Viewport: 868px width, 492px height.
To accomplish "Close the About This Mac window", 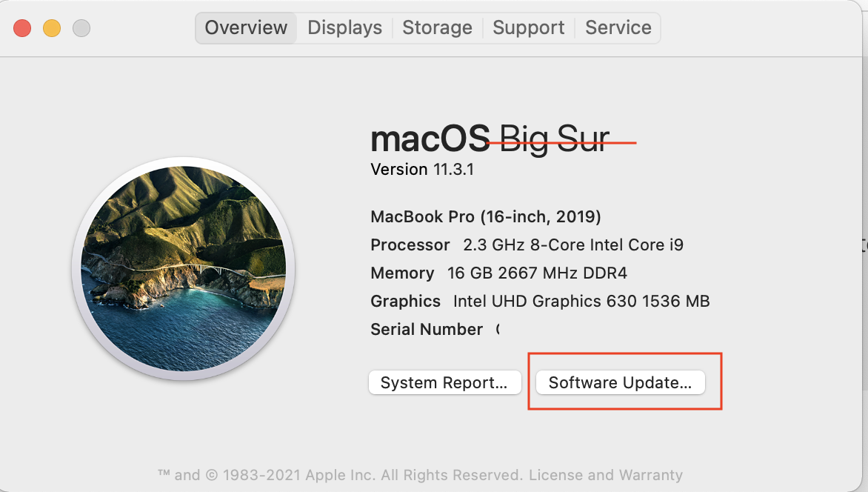I will click(x=22, y=28).
